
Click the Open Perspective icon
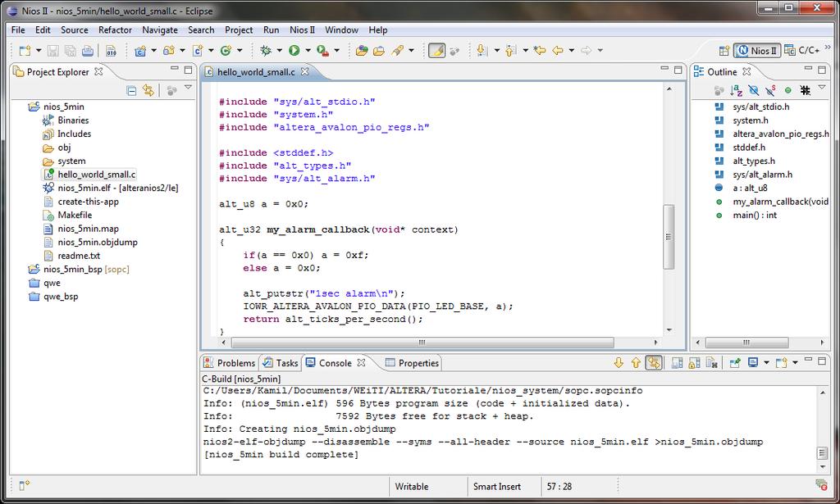(724, 50)
